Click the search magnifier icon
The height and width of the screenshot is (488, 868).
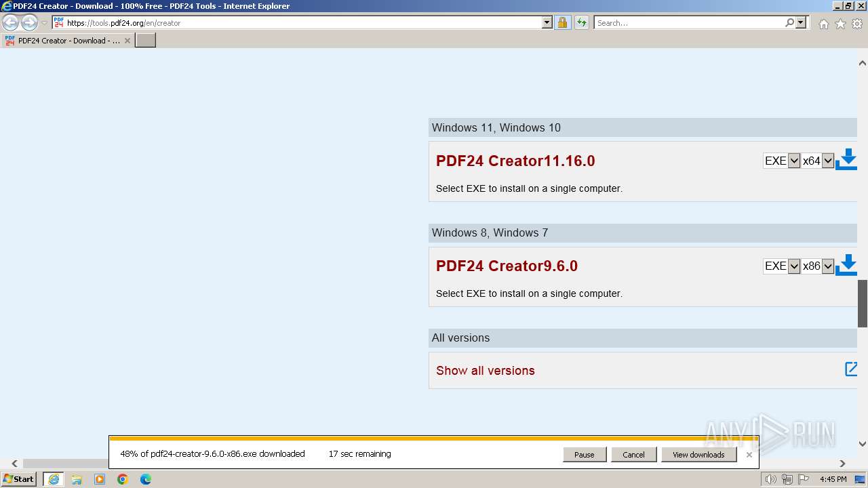point(789,22)
